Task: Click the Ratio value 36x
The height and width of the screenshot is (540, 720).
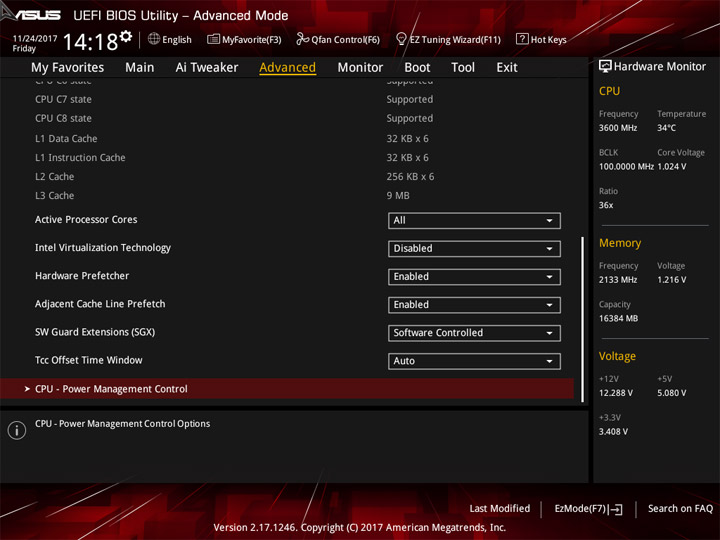Action: tap(606, 205)
